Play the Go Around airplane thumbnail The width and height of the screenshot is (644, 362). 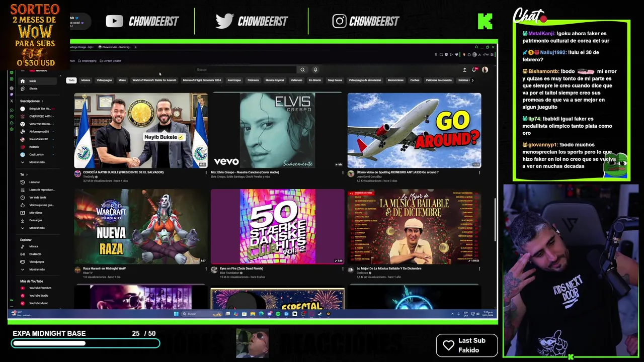coord(414,130)
